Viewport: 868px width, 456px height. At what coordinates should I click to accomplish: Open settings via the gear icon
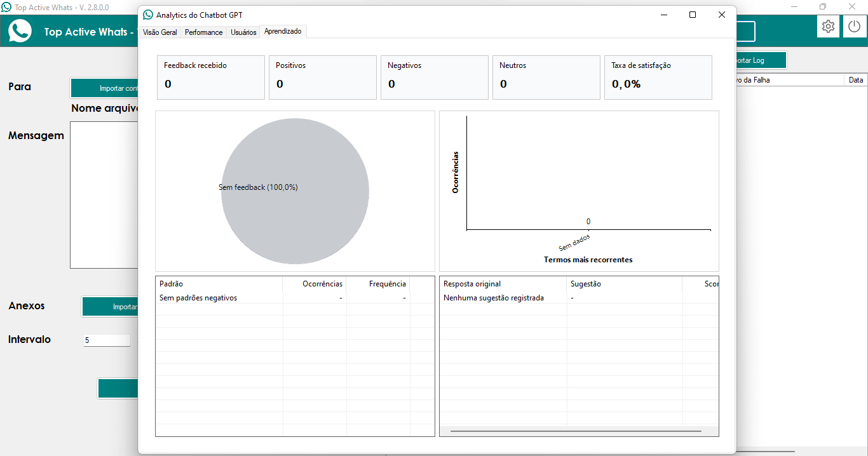pos(828,27)
